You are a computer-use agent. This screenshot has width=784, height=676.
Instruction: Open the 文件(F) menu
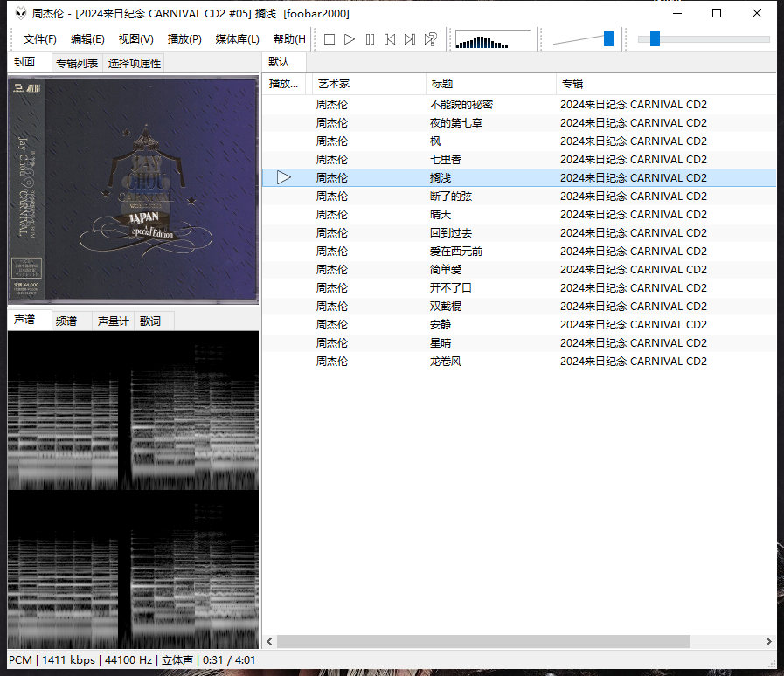point(40,39)
